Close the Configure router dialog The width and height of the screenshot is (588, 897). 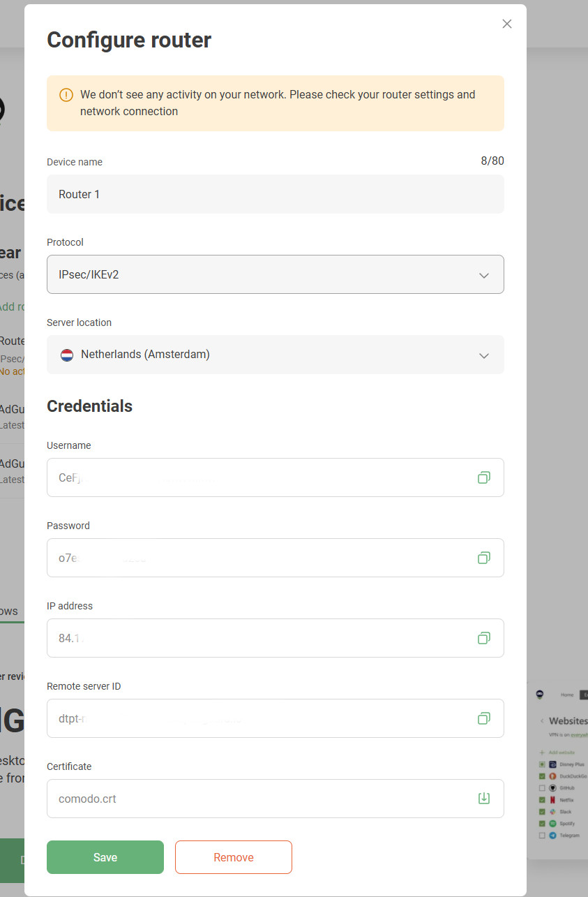click(507, 24)
